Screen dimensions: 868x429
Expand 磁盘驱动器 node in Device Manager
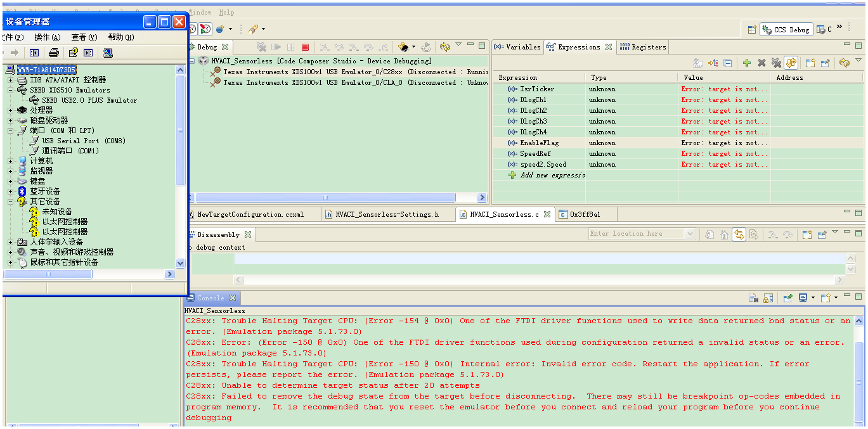point(10,120)
